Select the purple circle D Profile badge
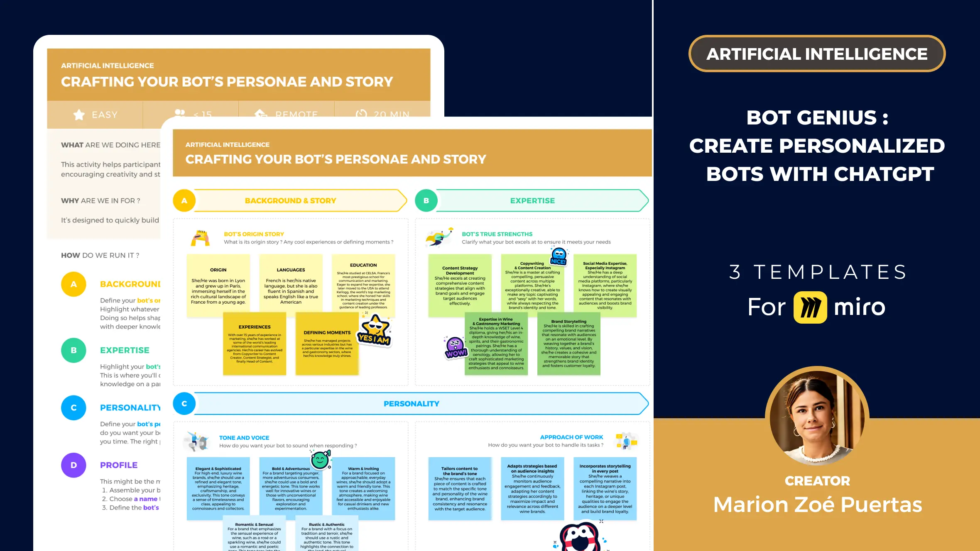980x551 pixels. click(73, 465)
